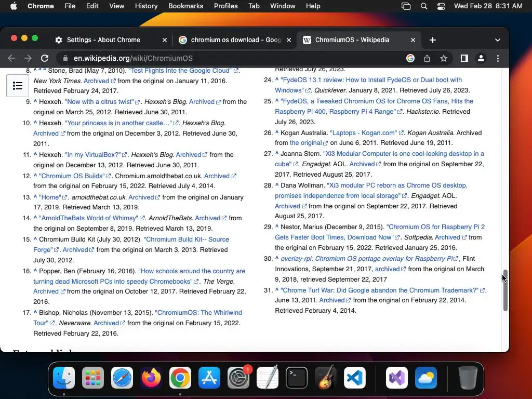This screenshot has width=532, height=399.
Task: Open the Profiles menu
Action: point(225,6)
